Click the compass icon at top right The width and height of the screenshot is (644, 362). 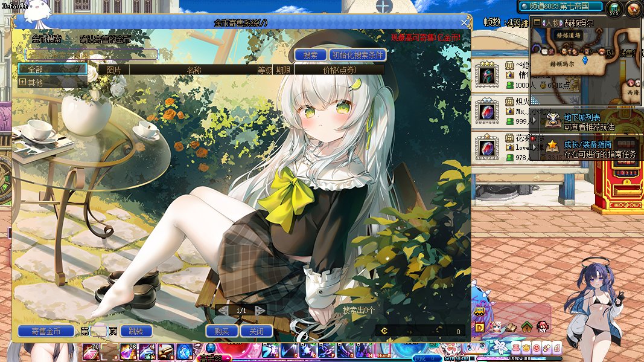(x=634, y=8)
